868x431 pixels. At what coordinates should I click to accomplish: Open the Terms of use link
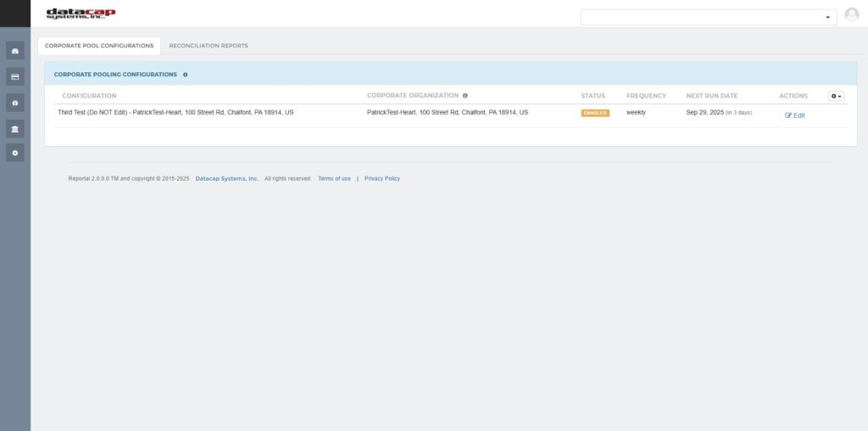pos(334,179)
